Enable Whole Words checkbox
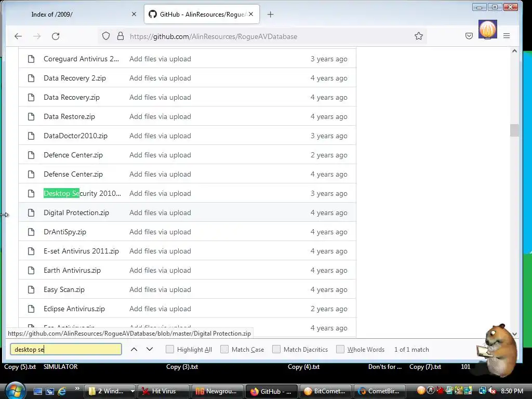 click(340, 349)
